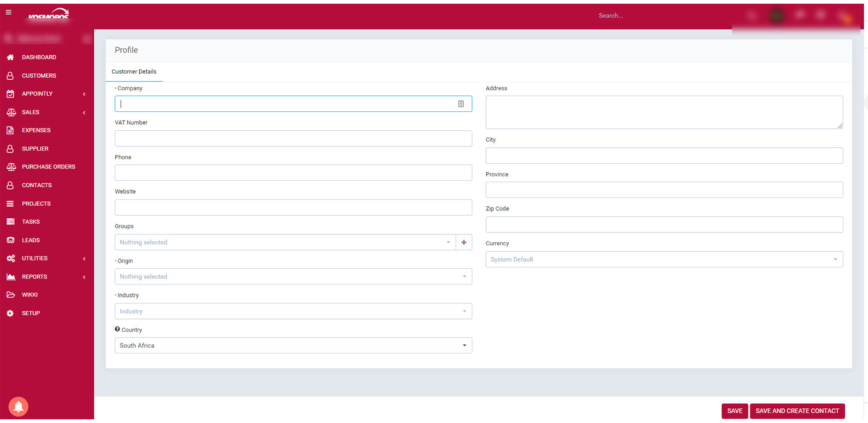This screenshot has width=868, height=423.
Task: Click the Setup gear icon
Action: point(10,313)
